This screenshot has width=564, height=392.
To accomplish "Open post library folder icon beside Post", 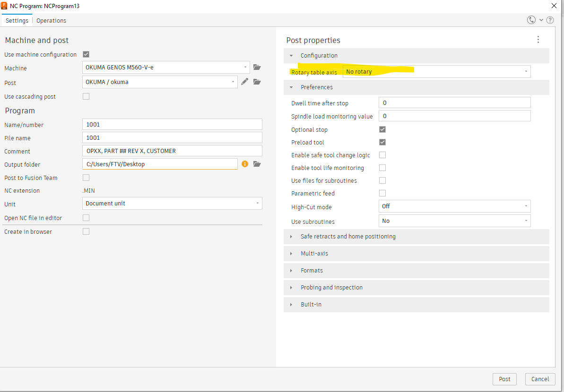I will tap(257, 82).
